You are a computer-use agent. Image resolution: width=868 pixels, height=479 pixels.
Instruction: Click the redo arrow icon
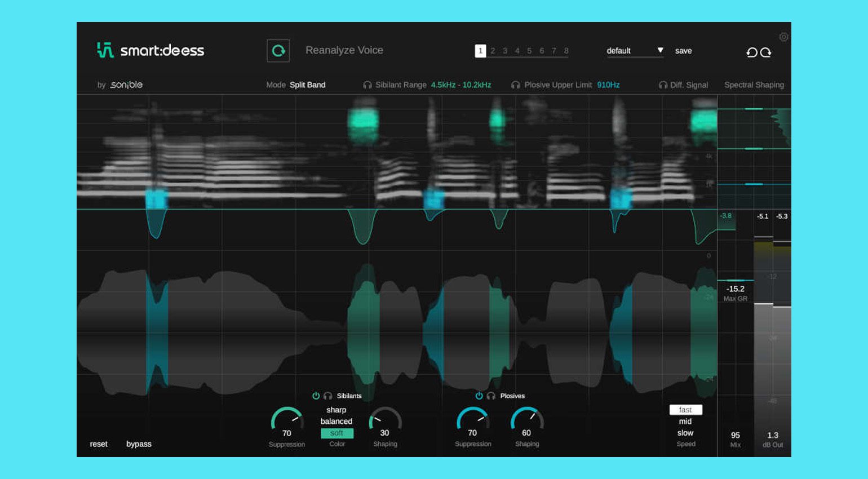[766, 52]
